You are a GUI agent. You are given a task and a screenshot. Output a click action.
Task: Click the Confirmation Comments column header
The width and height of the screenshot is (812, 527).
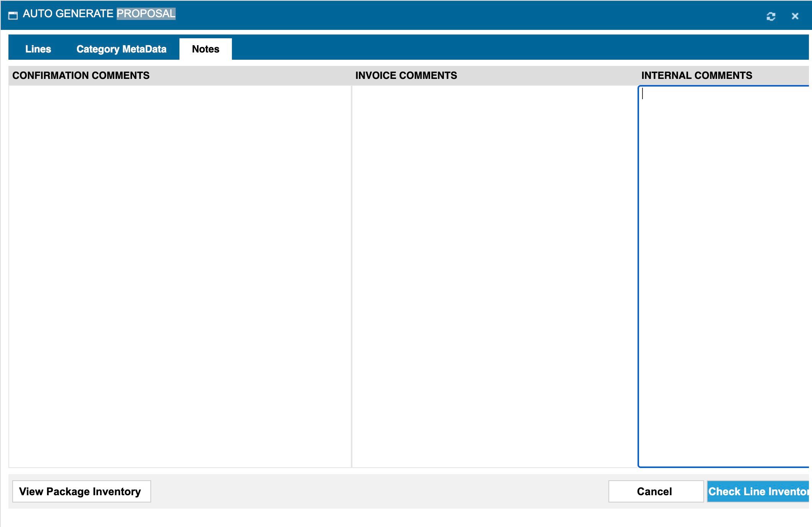(x=81, y=75)
